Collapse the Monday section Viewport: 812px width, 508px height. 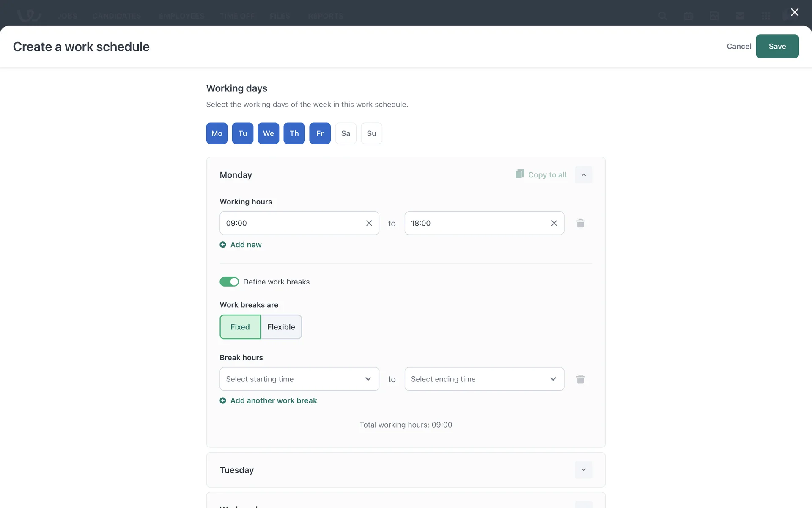583,175
